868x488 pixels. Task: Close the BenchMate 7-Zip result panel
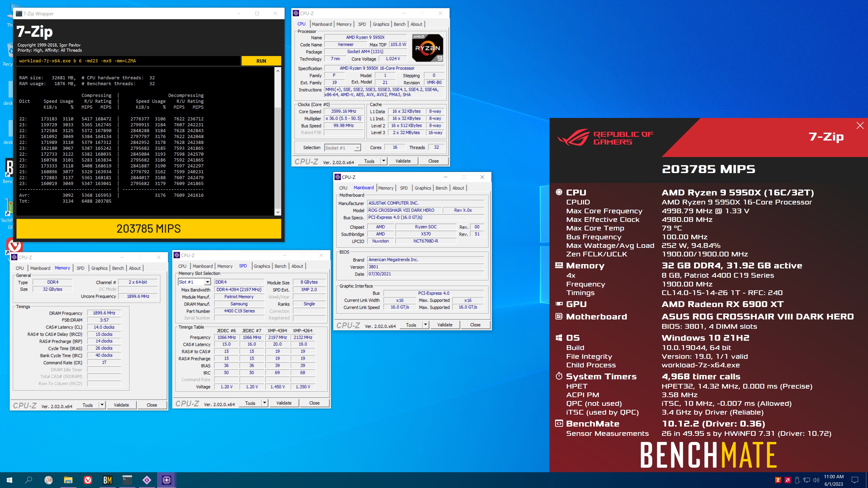[860, 126]
